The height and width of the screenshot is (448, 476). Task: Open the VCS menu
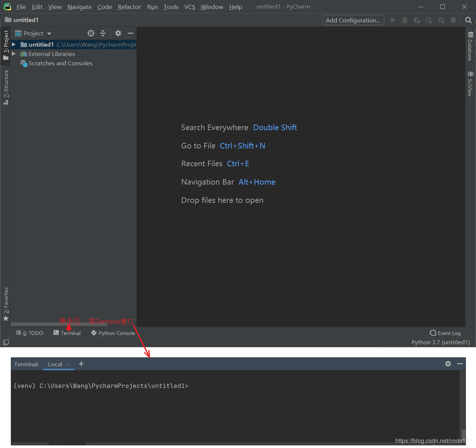click(190, 7)
